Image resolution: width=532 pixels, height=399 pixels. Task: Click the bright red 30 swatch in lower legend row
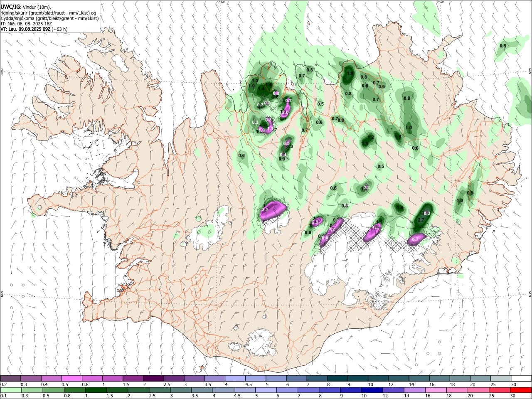(x=521, y=390)
